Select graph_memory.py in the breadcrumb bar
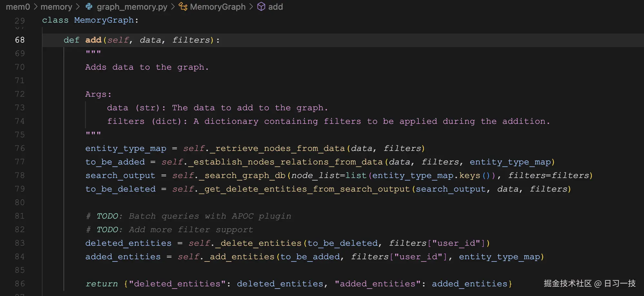Image resolution: width=644 pixels, height=296 pixels. pos(132,6)
